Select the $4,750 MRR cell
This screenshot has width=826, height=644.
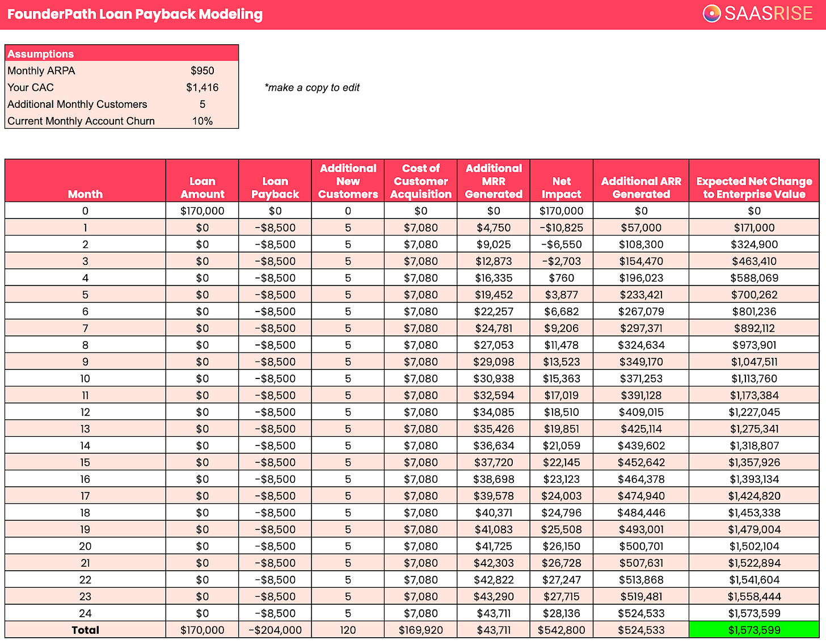click(x=494, y=228)
